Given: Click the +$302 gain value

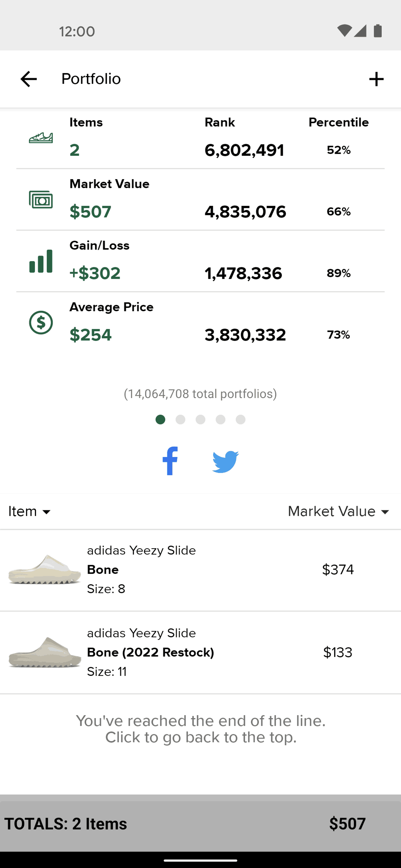Looking at the screenshot, I should [x=95, y=273].
